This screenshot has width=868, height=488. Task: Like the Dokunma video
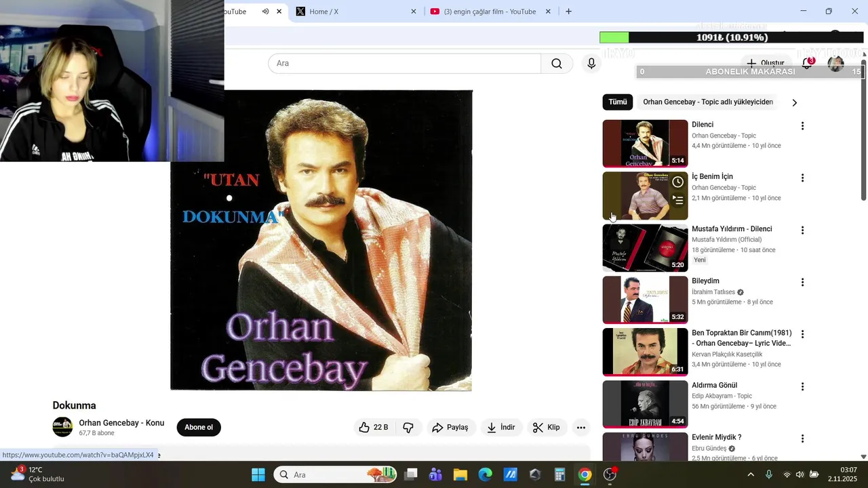click(374, 427)
